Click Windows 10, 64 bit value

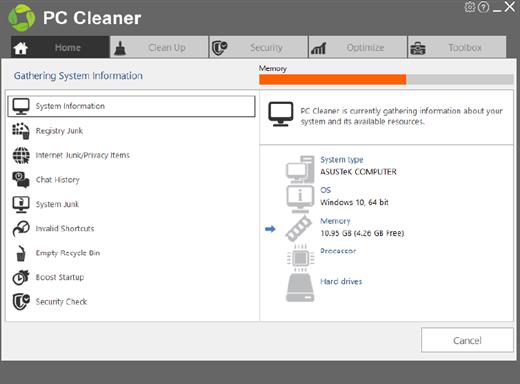[x=354, y=202]
